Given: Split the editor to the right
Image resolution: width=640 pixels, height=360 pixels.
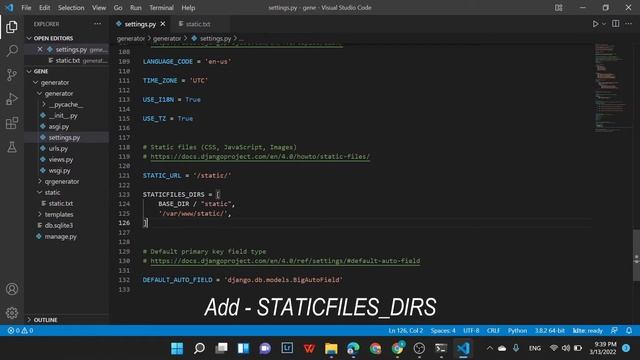Looking at the screenshot, I should click(616, 24).
